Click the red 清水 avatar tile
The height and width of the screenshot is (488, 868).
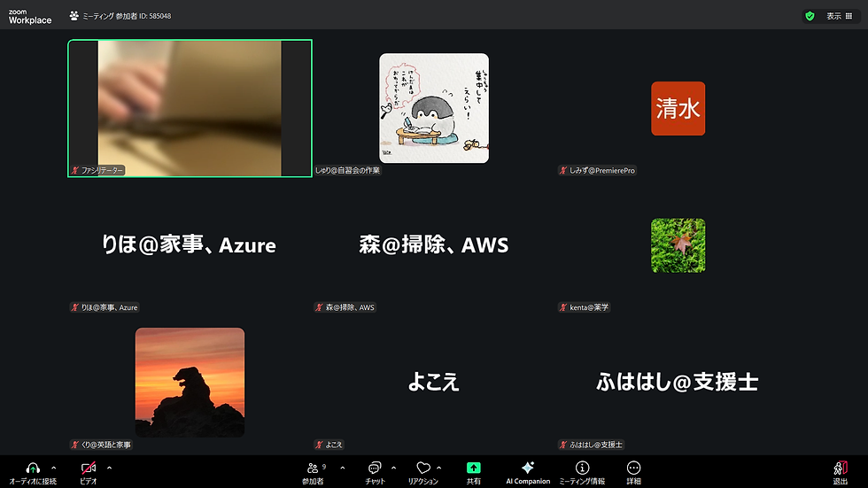(678, 108)
